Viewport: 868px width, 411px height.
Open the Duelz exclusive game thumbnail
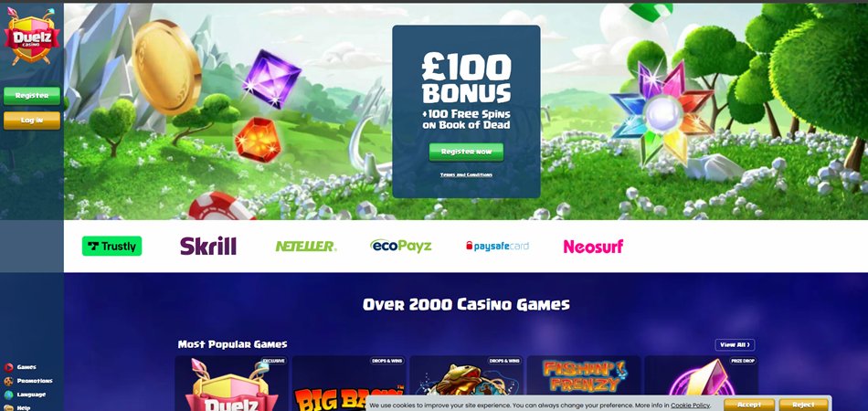tap(231, 384)
